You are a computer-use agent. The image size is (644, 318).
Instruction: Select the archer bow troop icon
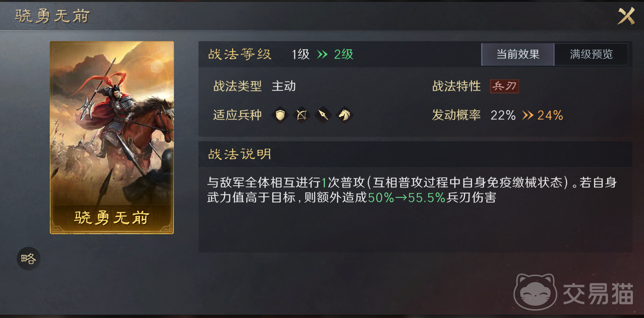tap(302, 115)
